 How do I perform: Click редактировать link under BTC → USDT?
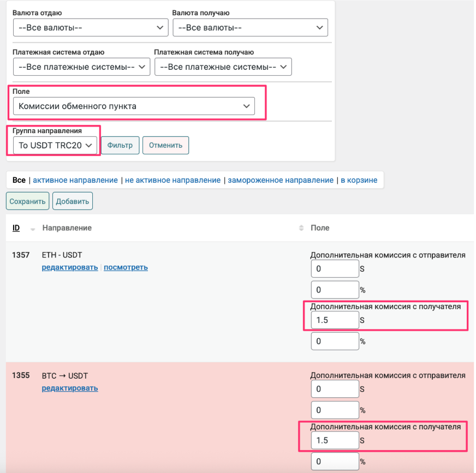coord(70,388)
